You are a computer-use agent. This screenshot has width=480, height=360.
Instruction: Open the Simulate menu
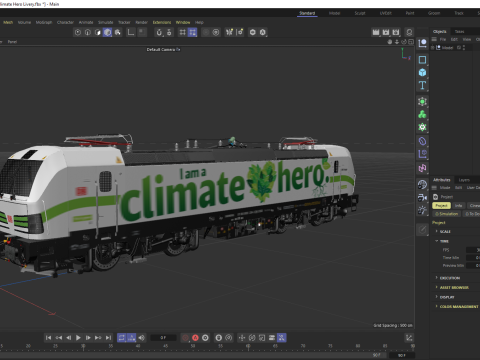point(105,22)
